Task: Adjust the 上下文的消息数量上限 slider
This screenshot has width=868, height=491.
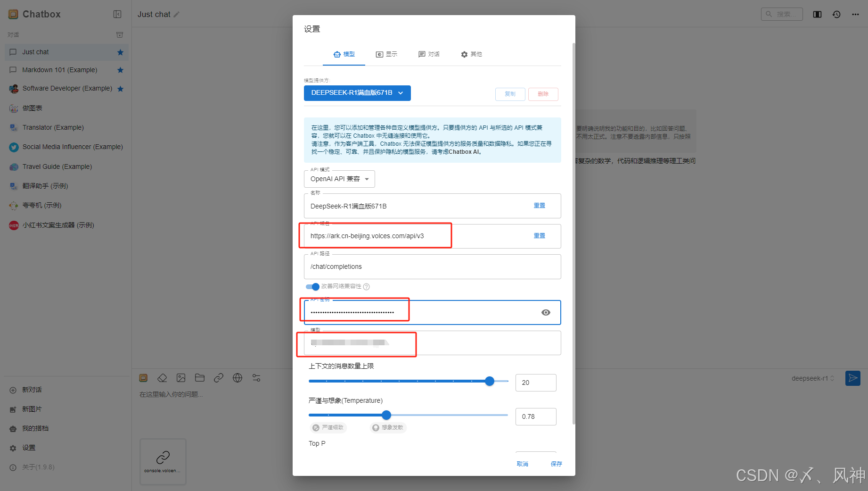Action: coord(490,381)
